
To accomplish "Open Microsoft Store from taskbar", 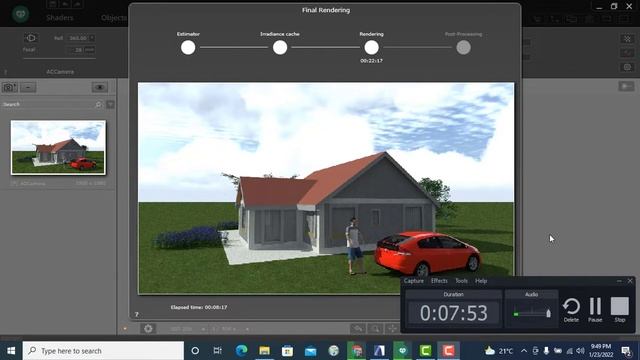I will click(287, 351).
